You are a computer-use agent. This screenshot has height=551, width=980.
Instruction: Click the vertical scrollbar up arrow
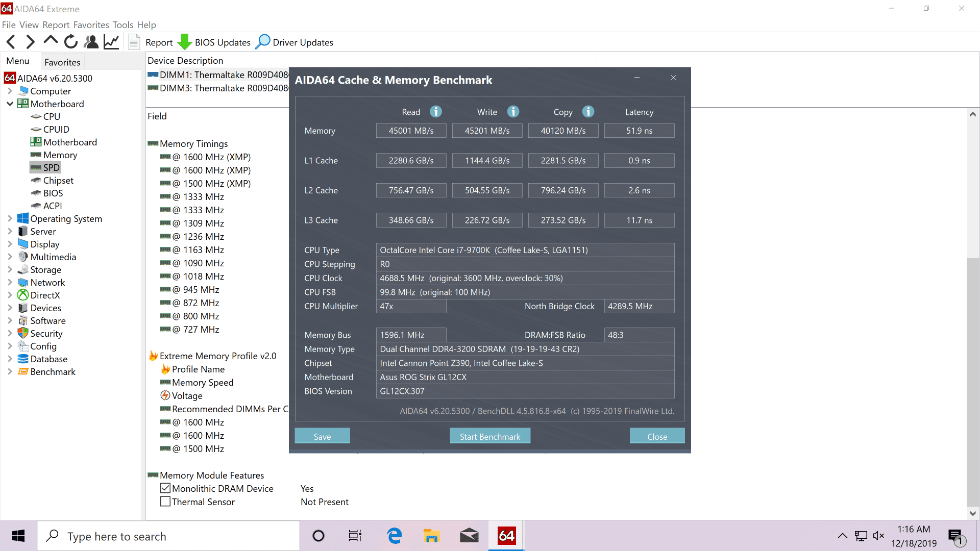pos(973,114)
